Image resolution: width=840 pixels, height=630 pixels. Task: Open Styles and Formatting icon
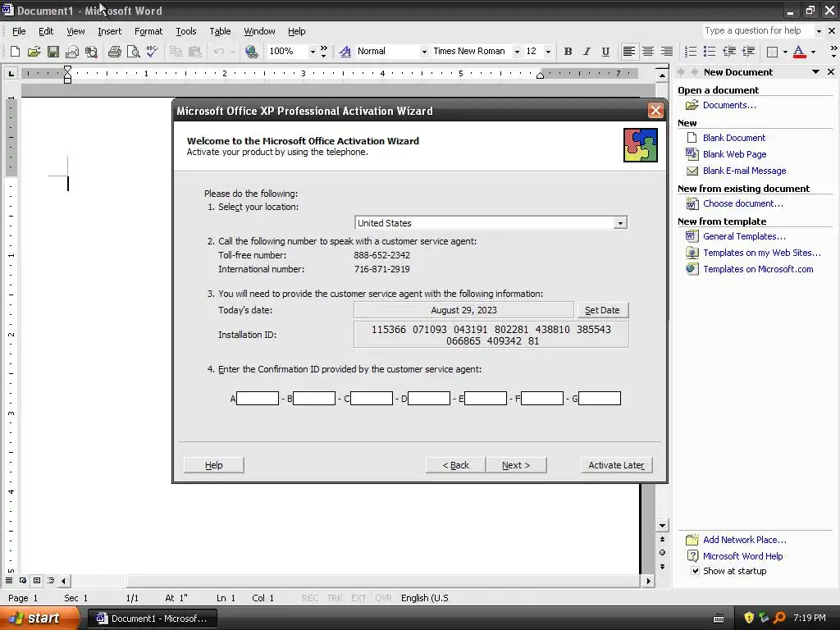pyautogui.click(x=345, y=52)
